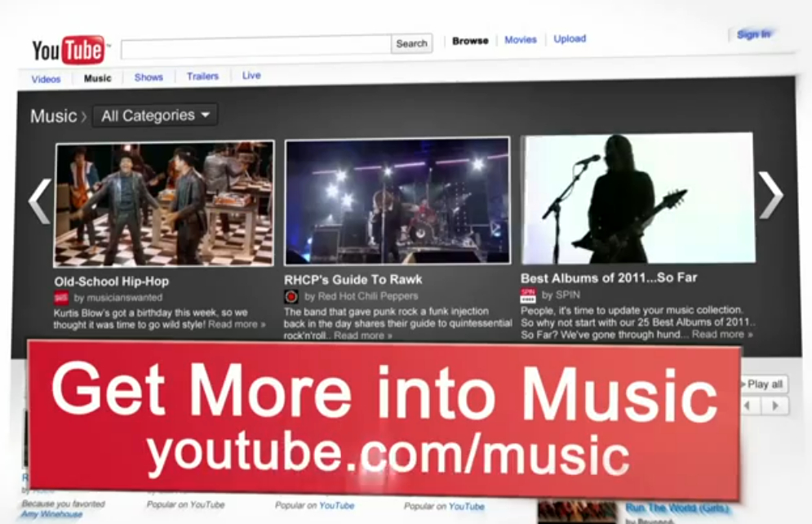The height and width of the screenshot is (524, 812).
Task: Go to previous item below Play all
Action: tap(749, 406)
